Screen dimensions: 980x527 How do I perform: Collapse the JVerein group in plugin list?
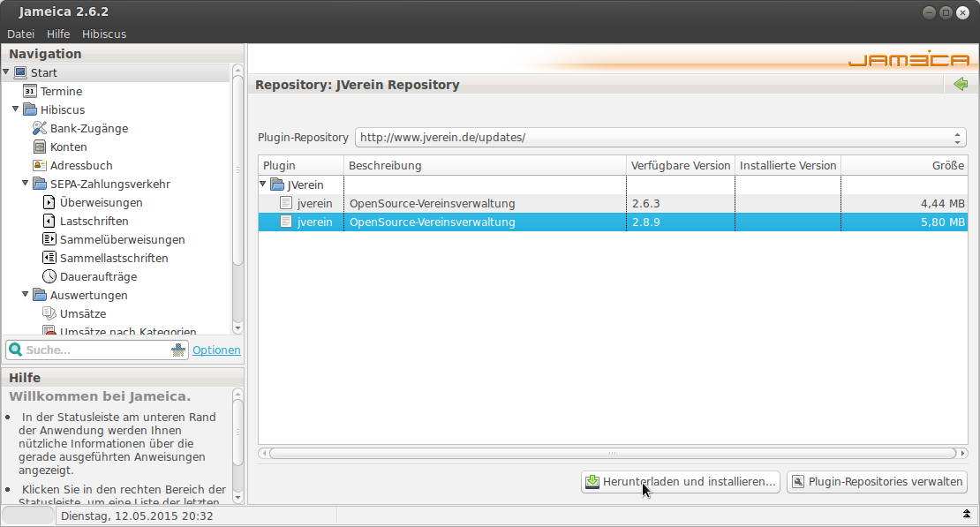263,184
